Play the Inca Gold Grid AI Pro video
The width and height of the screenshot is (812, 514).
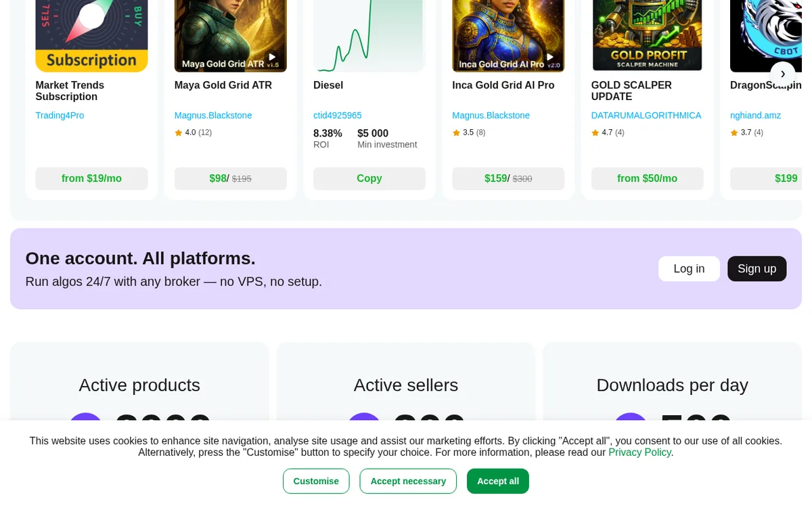click(549, 57)
